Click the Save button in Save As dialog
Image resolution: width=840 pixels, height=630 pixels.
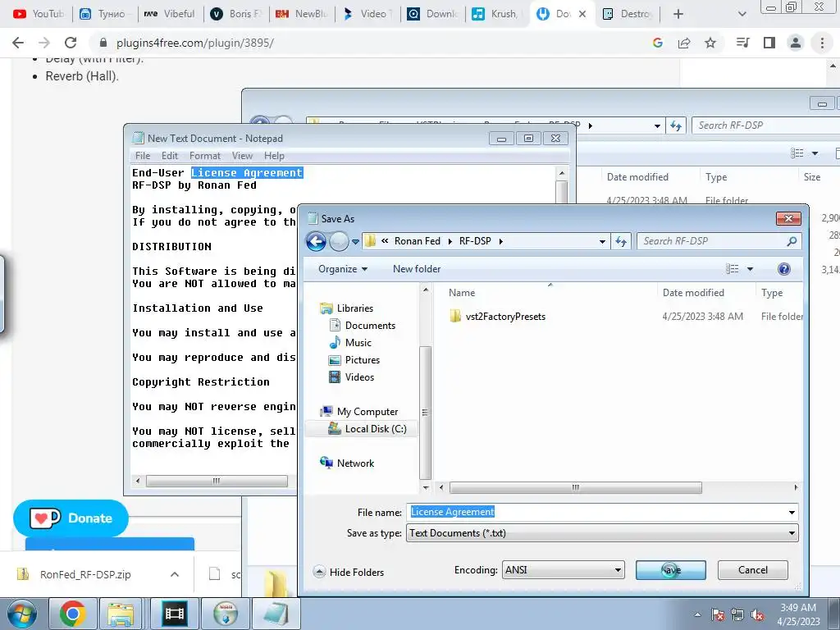(x=670, y=570)
